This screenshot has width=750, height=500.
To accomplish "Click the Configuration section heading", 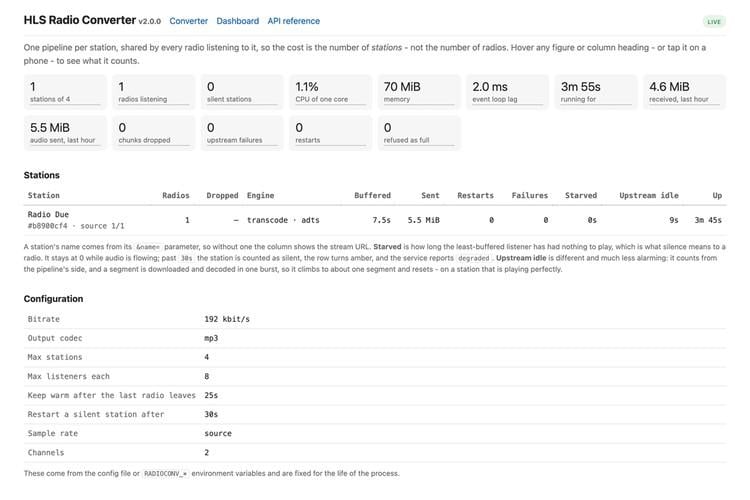I will tap(53, 299).
